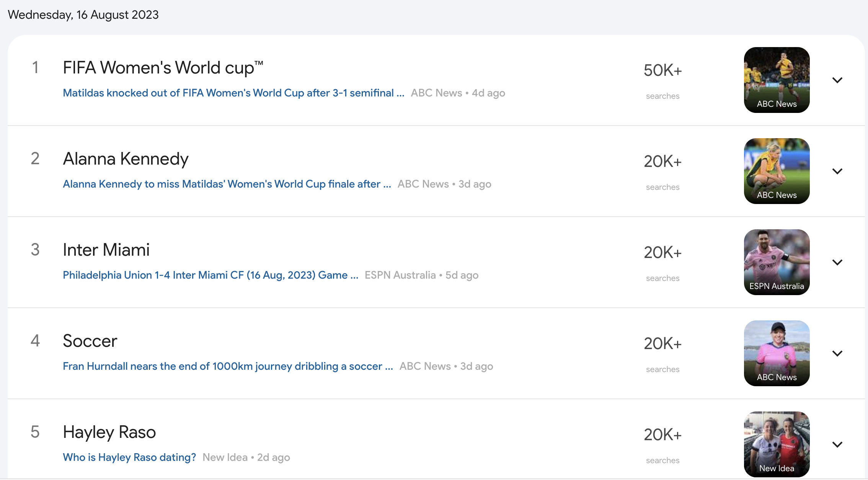
Task: Click New Idea thumbnail for Hayley Raso
Action: (x=777, y=444)
